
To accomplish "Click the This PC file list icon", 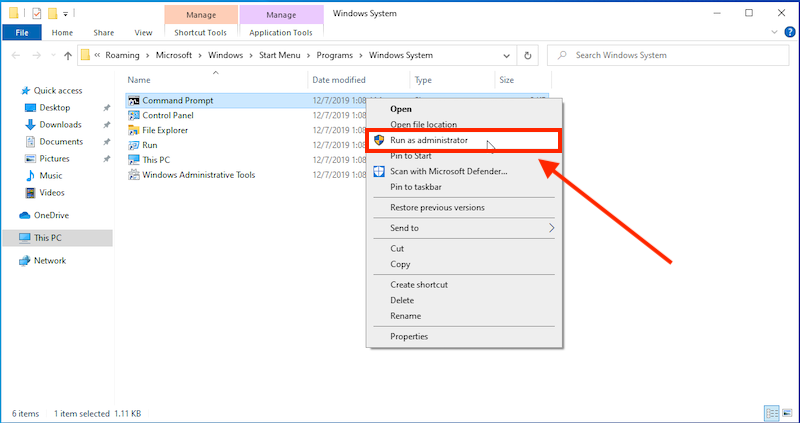I will pos(134,160).
